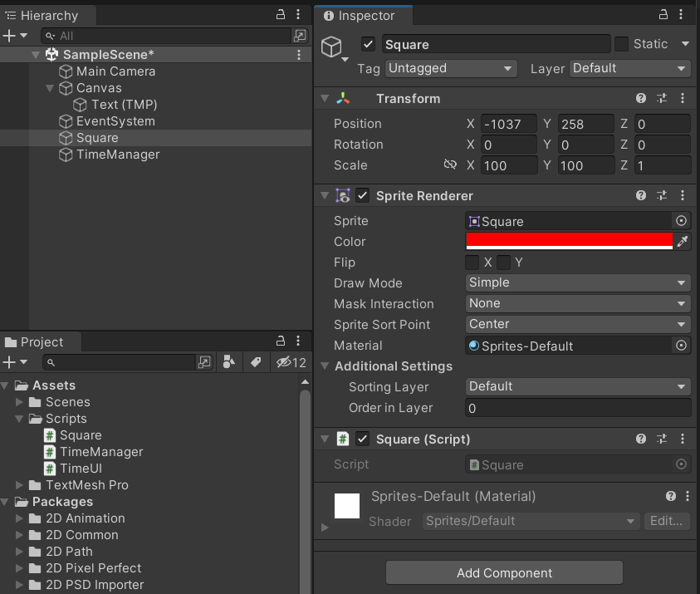The height and width of the screenshot is (594, 700).
Task: Enable Flip X checkbox
Action: coord(472,263)
